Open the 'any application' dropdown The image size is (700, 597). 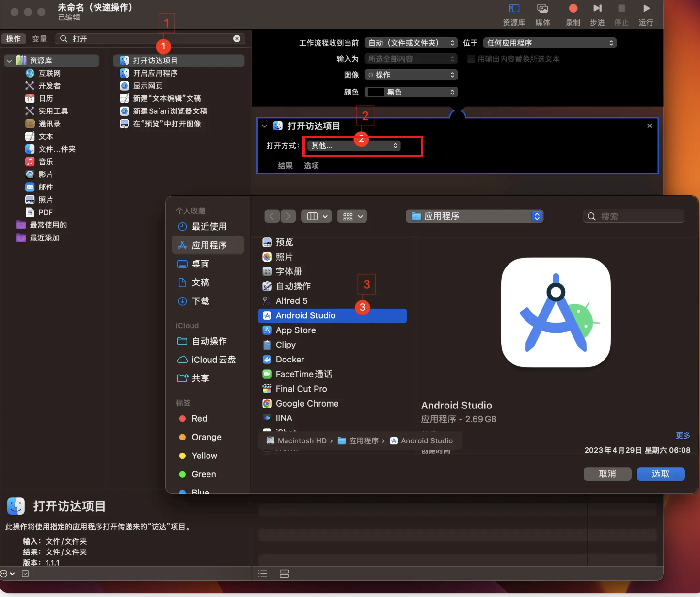(x=550, y=43)
